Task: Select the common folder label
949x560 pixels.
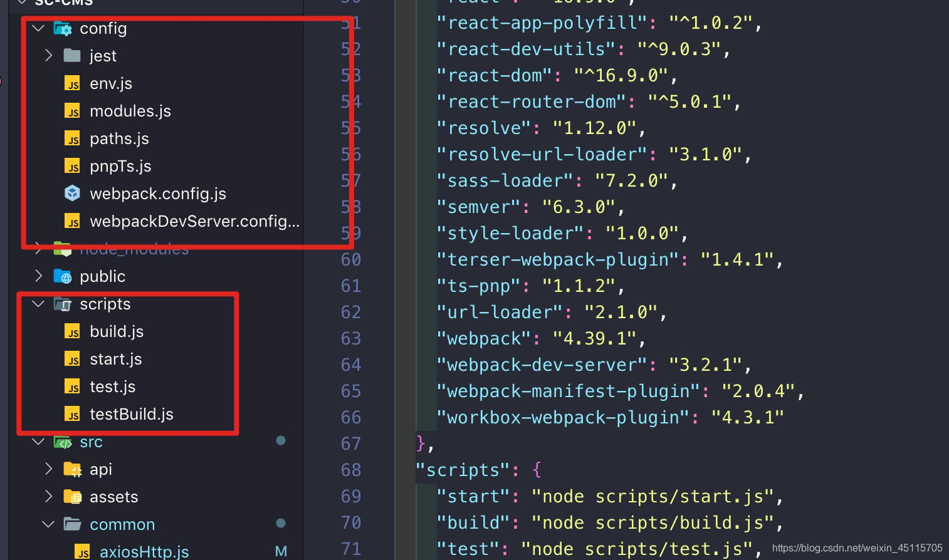Action: tap(122, 525)
